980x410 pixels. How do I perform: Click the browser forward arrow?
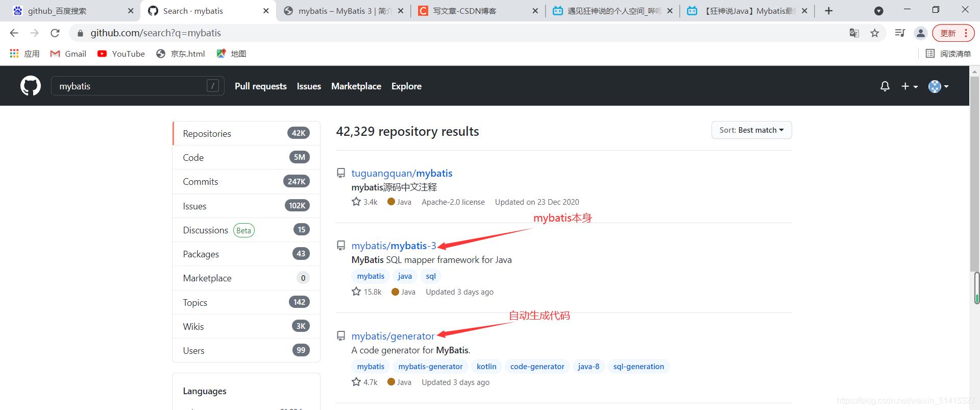pyautogui.click(x=34, y=33)
